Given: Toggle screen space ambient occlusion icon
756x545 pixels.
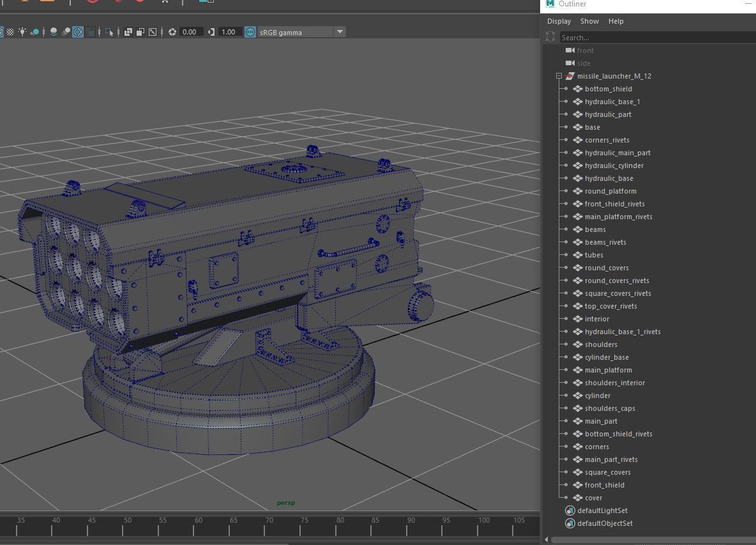Looking at the screenshot, I should click(x=54, y=32).
